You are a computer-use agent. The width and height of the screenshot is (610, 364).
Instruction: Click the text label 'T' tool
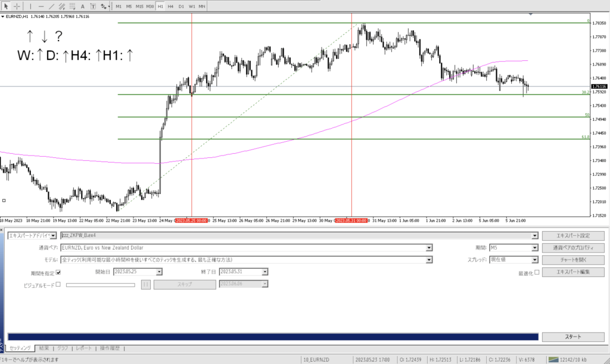[92, 6]
